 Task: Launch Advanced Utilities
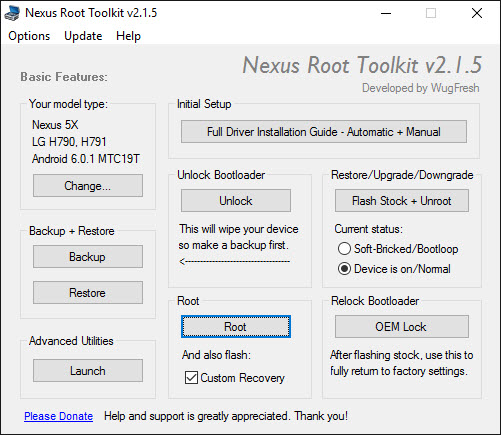pos(88,371)
